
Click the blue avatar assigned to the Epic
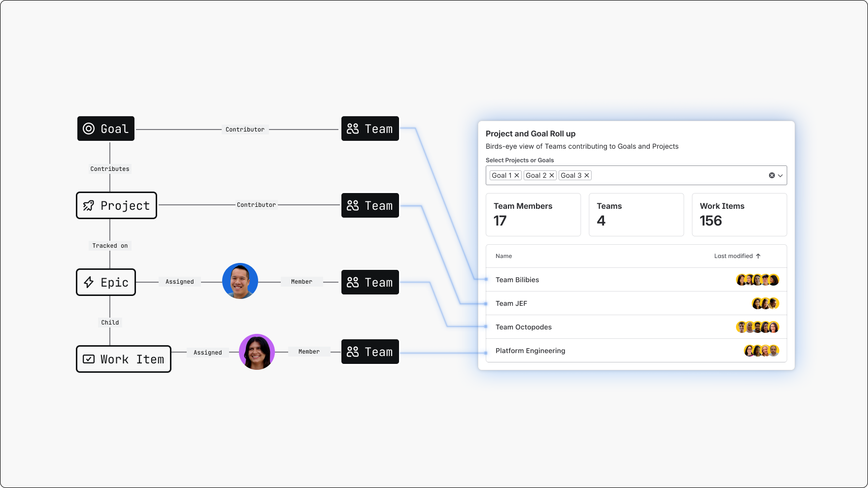tap(240, 281)
